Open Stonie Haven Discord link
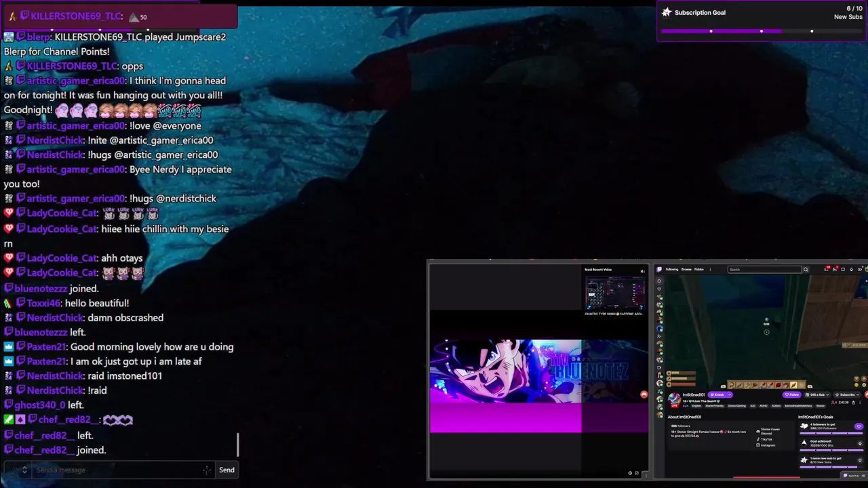 point(768,431)
